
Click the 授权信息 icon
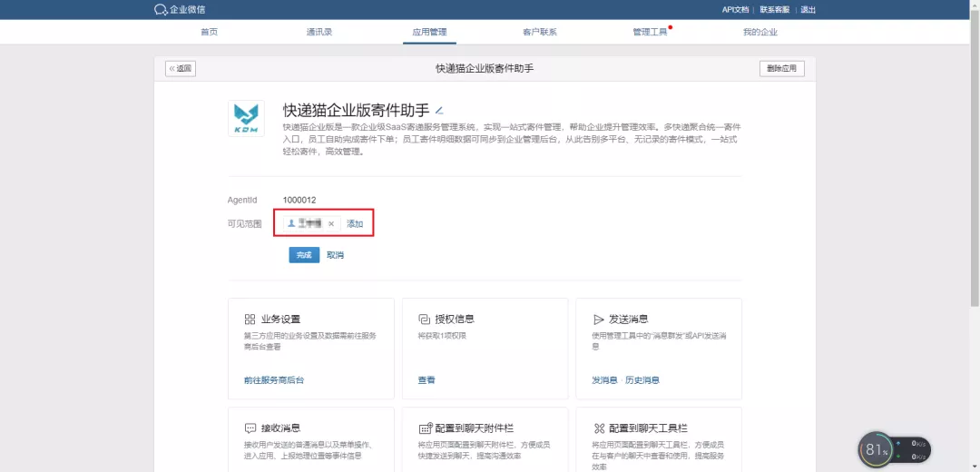pos(424,320)
